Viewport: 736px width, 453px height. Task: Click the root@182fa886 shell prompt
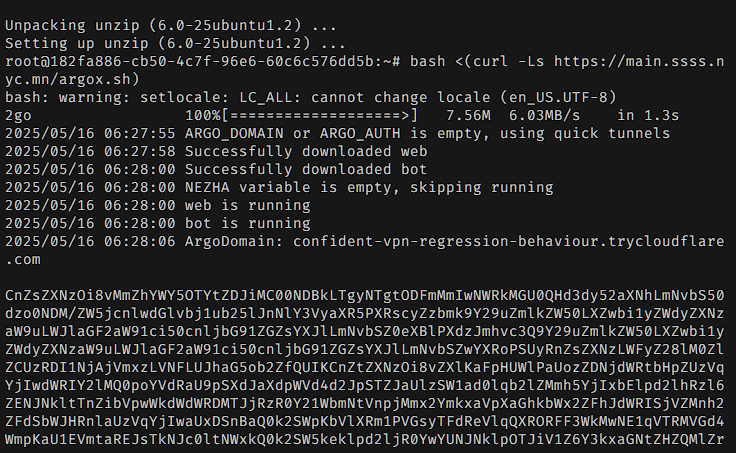(202, 61)
